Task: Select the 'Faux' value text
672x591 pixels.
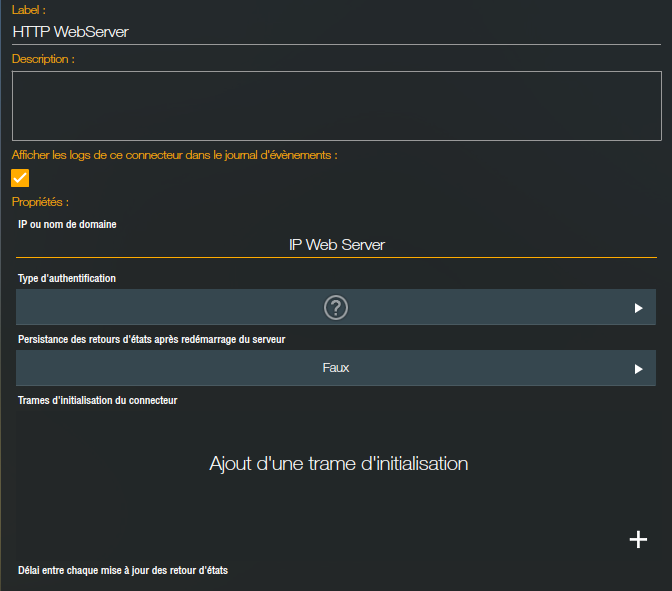Action: tap(336, 368)
